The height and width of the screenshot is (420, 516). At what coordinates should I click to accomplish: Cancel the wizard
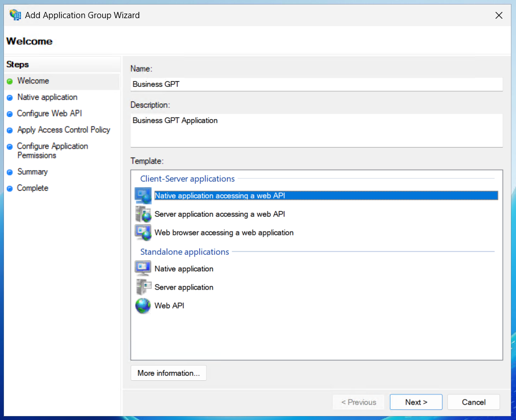click(x=473, y=402)
